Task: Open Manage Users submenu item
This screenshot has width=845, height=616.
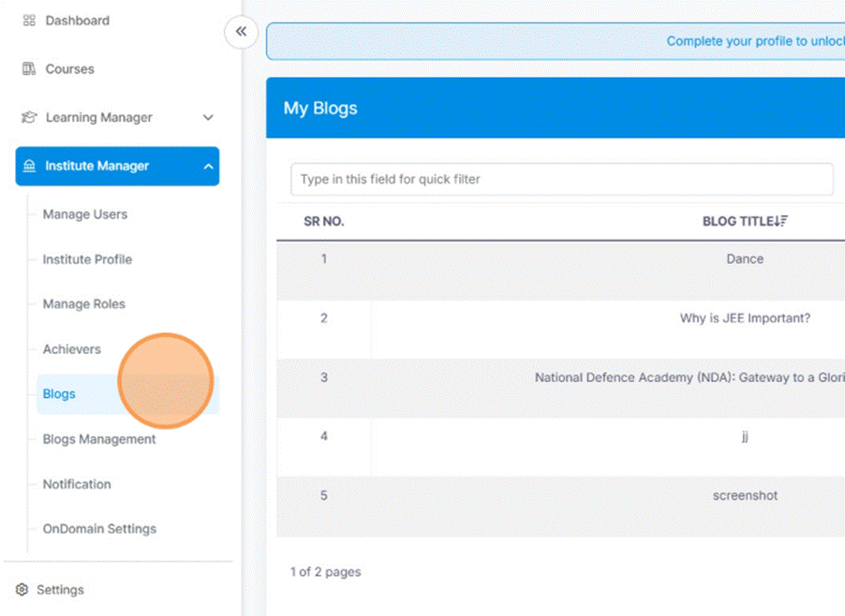Action: click(84, 214)
